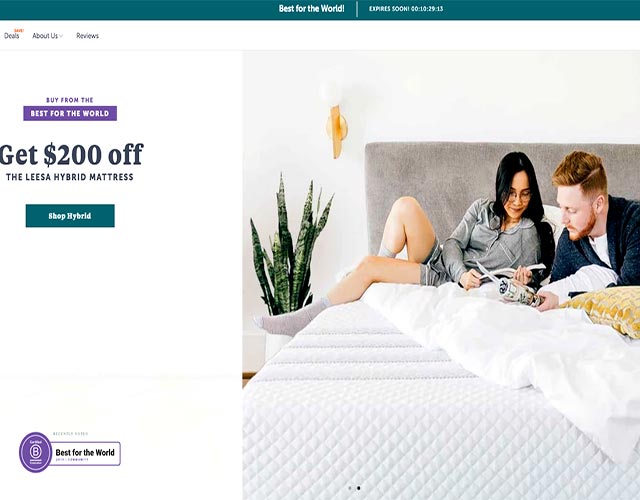Click the Recently Rated caption above the badge
Image resolution: width=640 pixels, height=500 pixels.
point(70,434)
